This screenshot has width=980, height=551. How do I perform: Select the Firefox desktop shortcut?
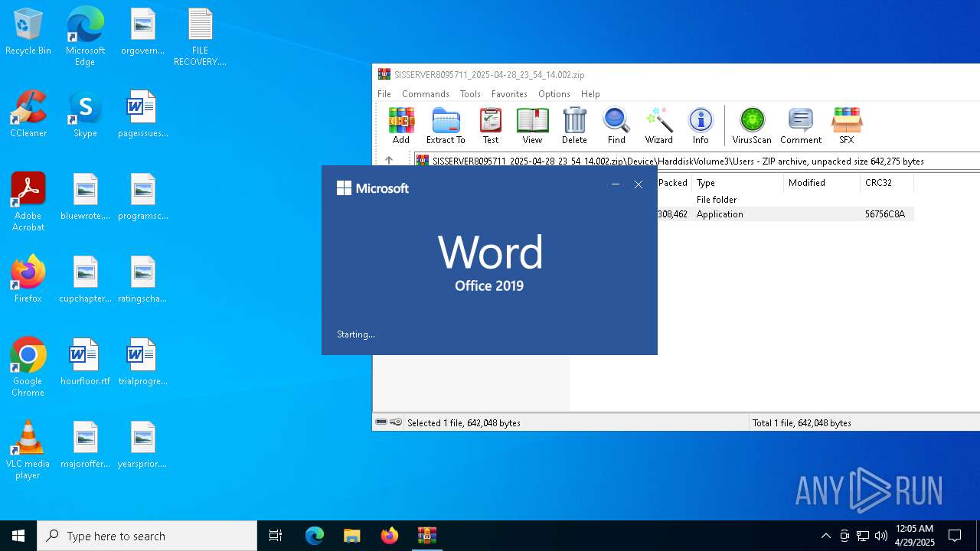pyautogui.click(x=28, y=280)
